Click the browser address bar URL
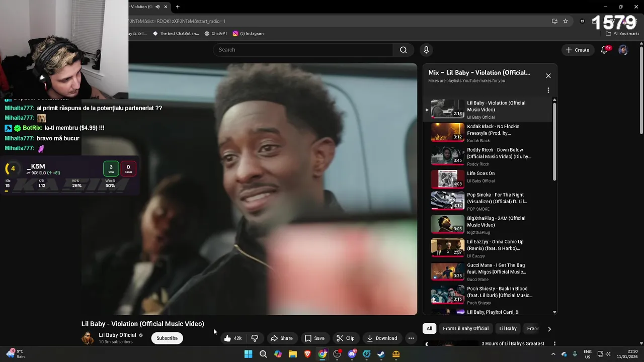 177,21
